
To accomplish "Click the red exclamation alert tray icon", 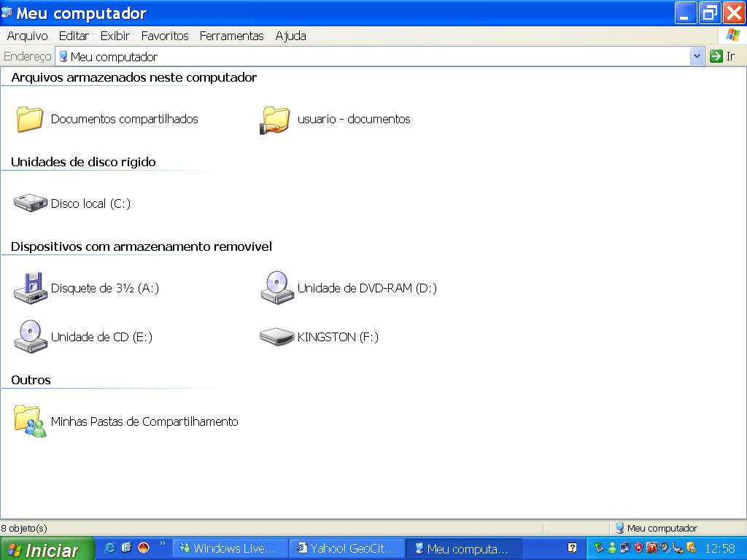I will tap(651, 548).
